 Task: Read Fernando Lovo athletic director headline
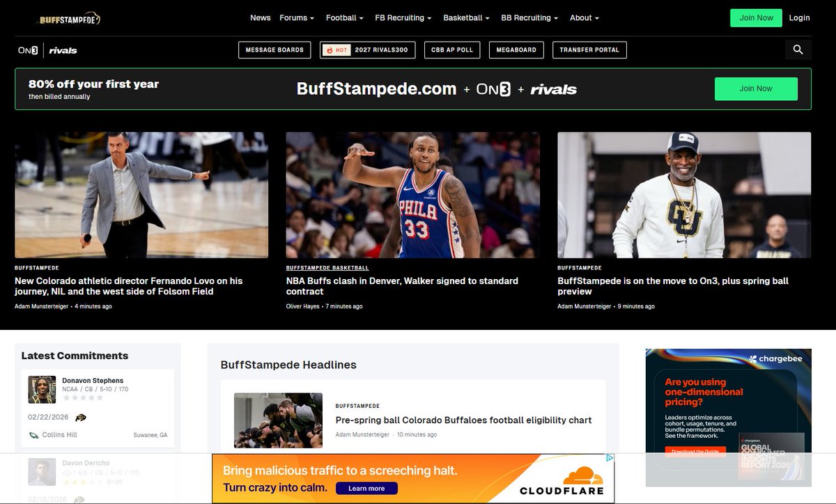129,286
